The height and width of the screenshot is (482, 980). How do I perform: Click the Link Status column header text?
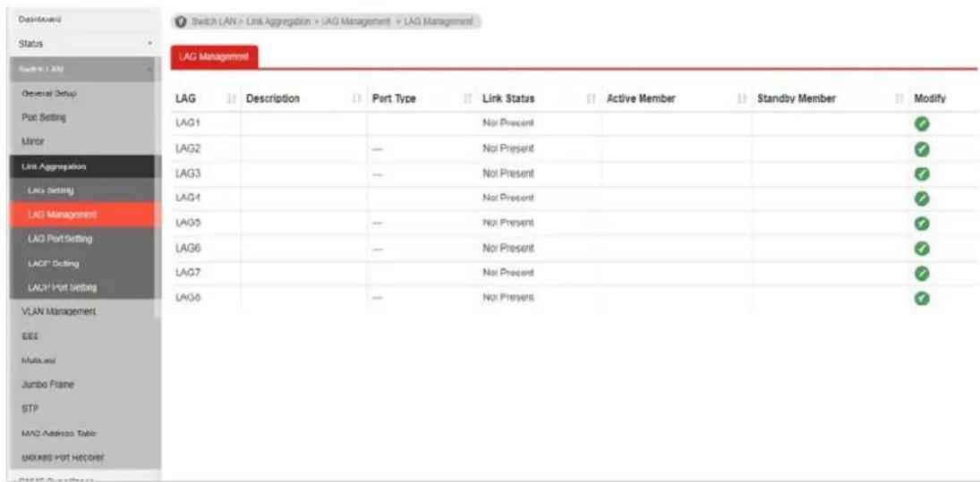tap(508, 98)
